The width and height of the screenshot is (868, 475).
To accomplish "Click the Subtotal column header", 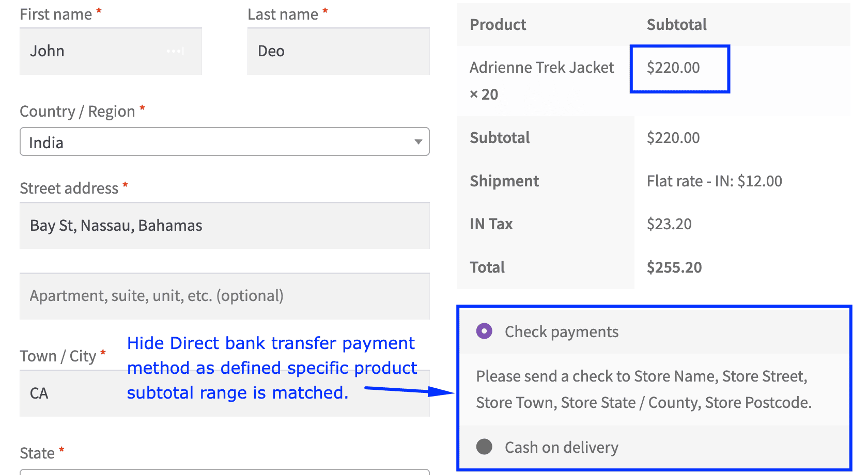I will point(676,24).
